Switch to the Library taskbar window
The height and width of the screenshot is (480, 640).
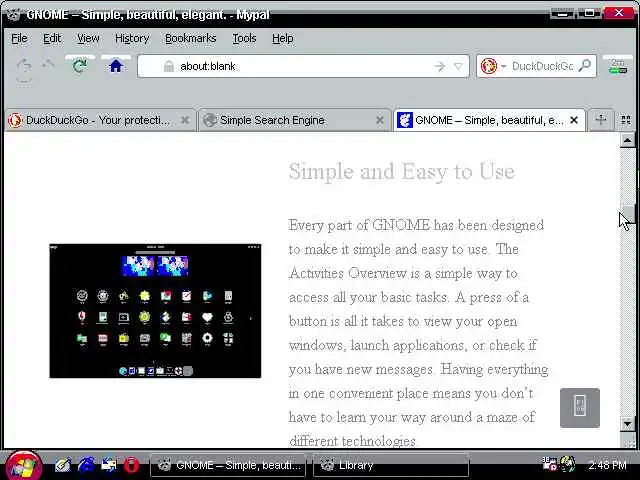(x=391, y=465)
